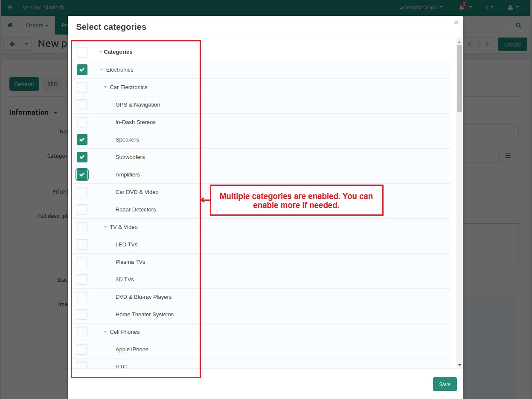Click the home icon in navigation bar

tap(10, 26)
